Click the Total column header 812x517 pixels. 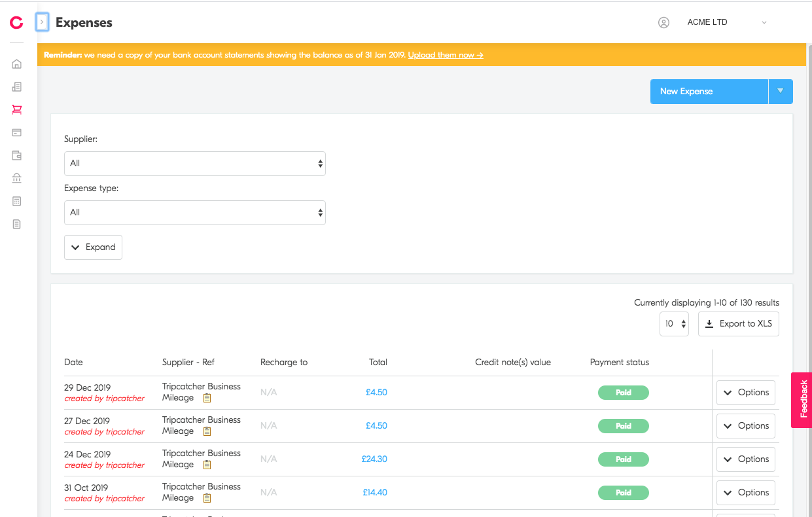[378, 363]
